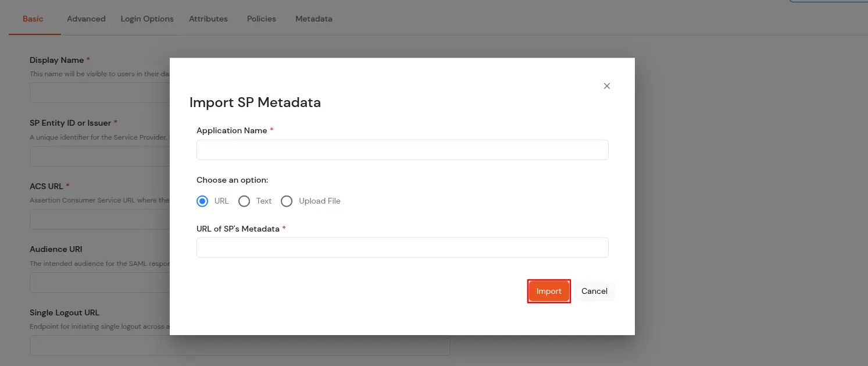Screen dimensions: 868x366
Task: Cancel the SP Metadata import
Action: (594, 291)
